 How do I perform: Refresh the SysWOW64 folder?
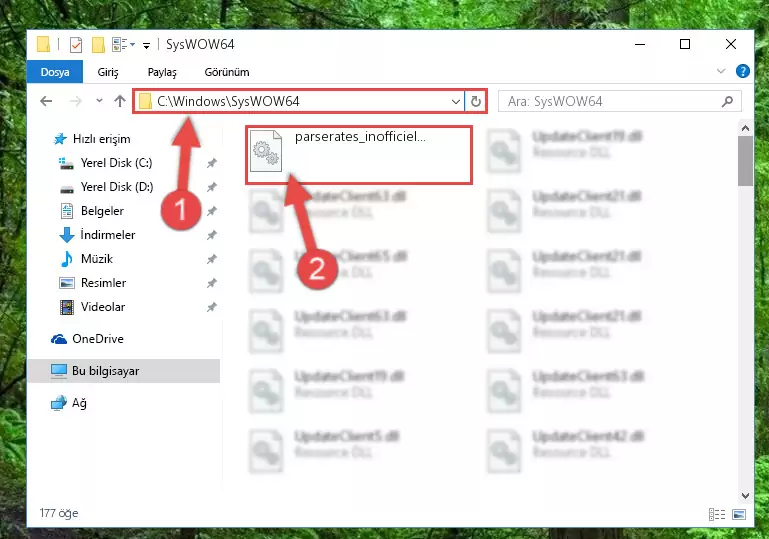click(x=475, y=102)
